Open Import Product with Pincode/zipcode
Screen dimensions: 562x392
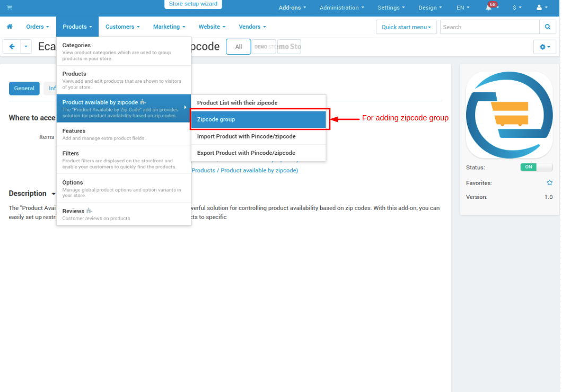[258, 136]
